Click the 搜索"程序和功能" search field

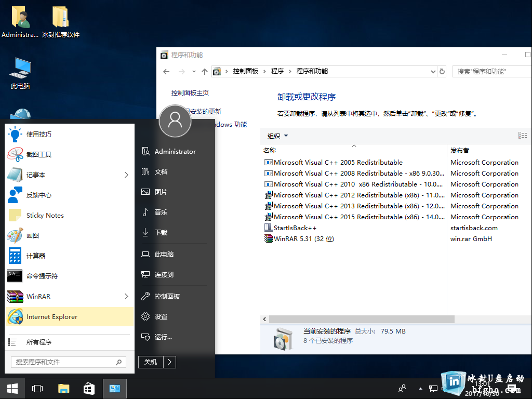[x=492, y=72]
